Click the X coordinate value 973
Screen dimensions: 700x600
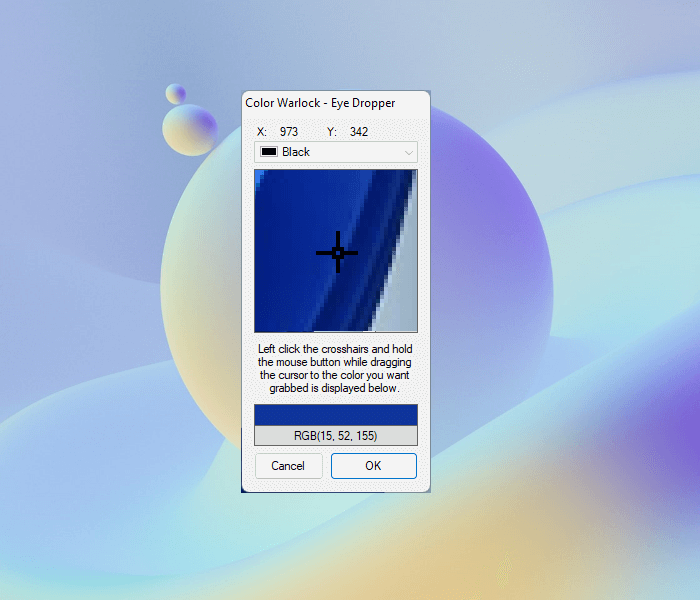(x=289, y=132)
